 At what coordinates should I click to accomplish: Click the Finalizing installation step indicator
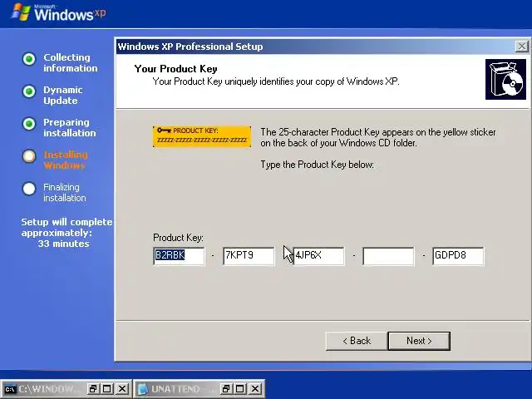point(29,189)
